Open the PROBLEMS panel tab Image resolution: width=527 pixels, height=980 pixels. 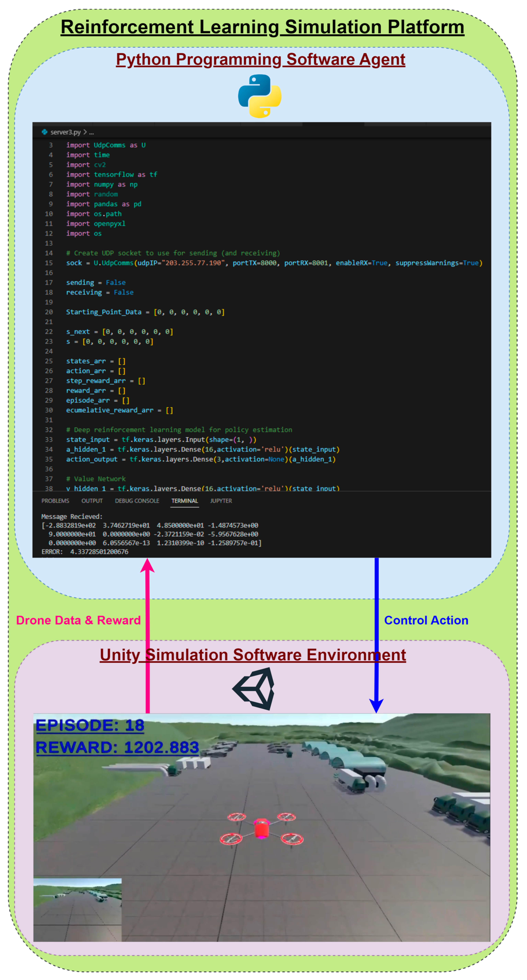(55, 501)
